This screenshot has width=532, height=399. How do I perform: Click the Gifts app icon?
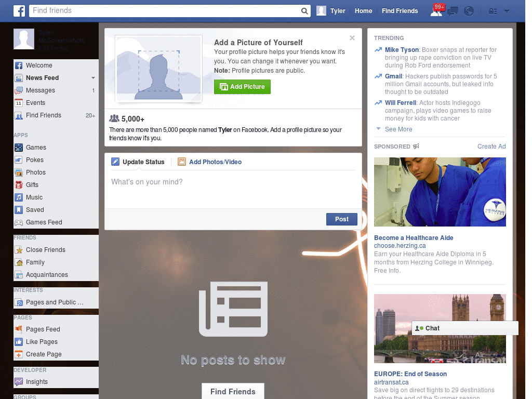[x=19, y=185]
